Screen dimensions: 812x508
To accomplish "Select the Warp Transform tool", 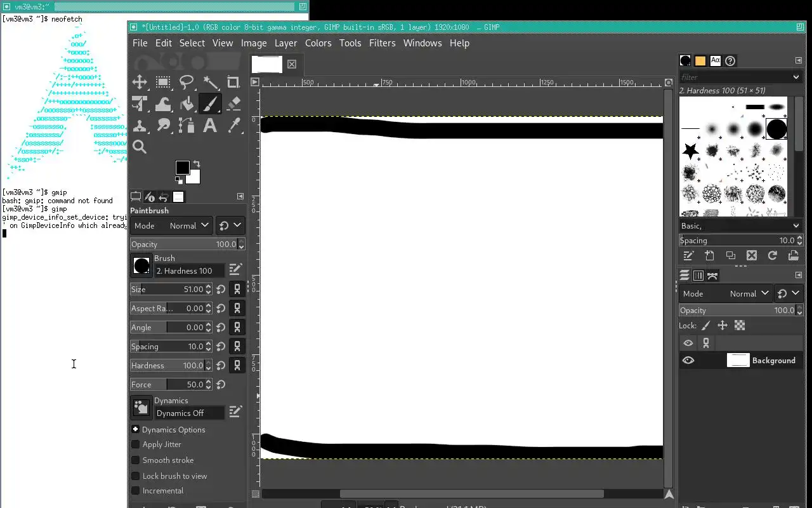I will coord(163,104).
